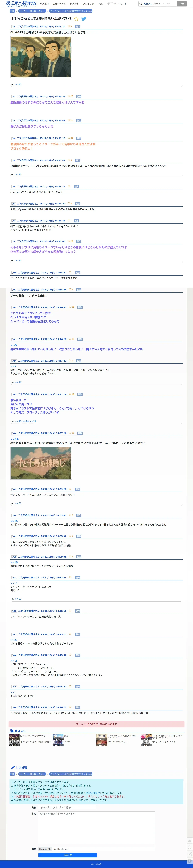
Task: Follow >>5 anchor in post 13
Action: 13,345
